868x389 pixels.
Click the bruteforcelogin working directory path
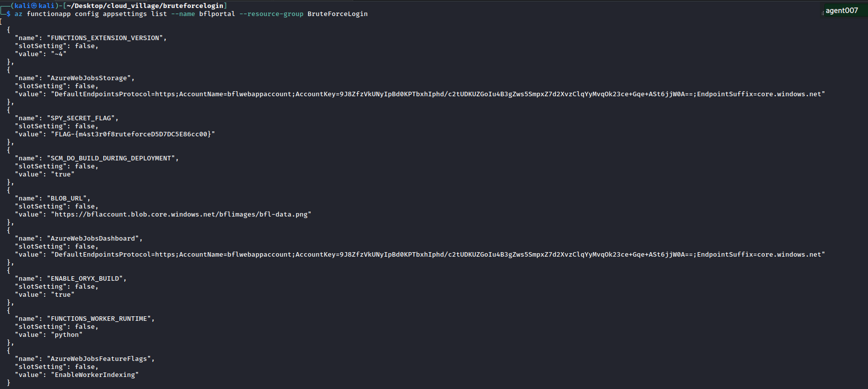(x=145, y=6)
